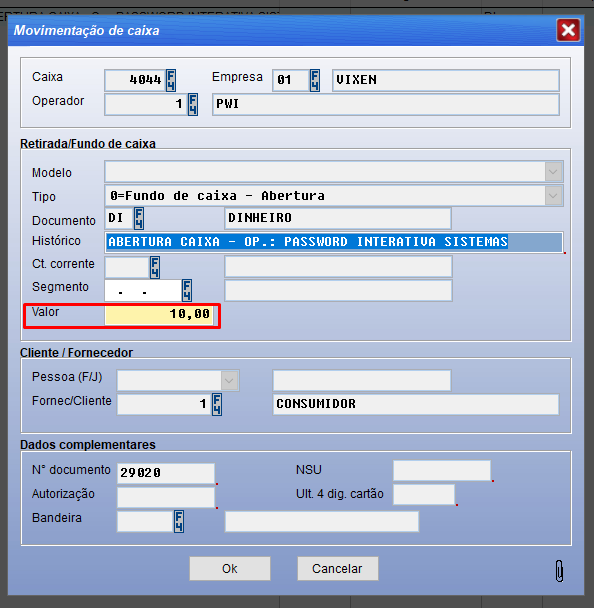The height and width of the screenshot is (608, 594).
Task: Click the NSU input field
Action: point(442,471)
